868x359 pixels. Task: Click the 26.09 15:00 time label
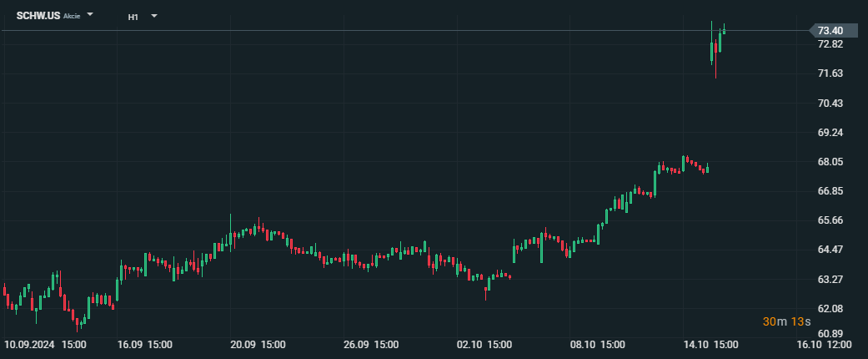click(x=371, y=345)
